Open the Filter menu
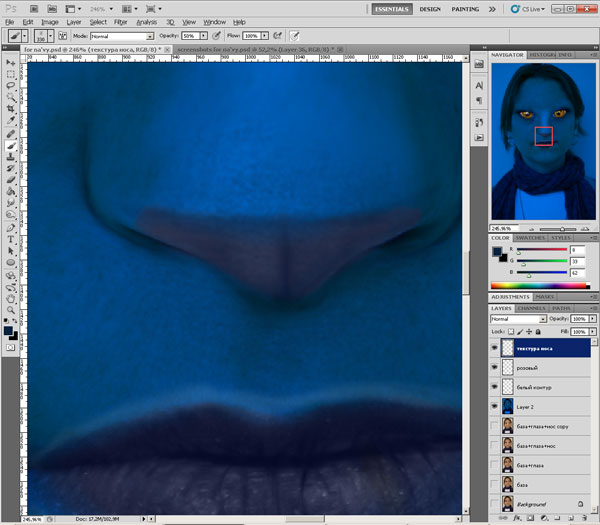The height and width of the screenshot is (525, 600). point(120,21)
